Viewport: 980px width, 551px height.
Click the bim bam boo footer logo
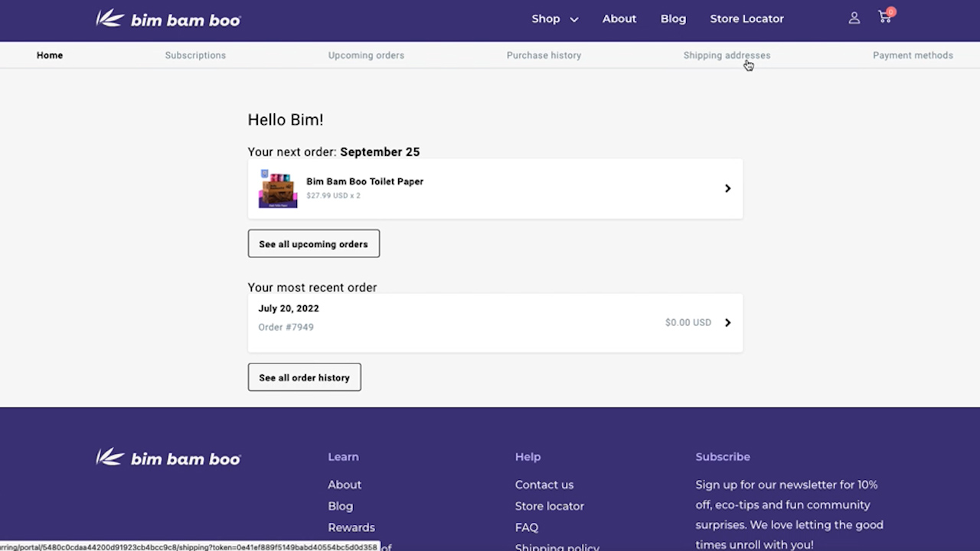[168, 458]
